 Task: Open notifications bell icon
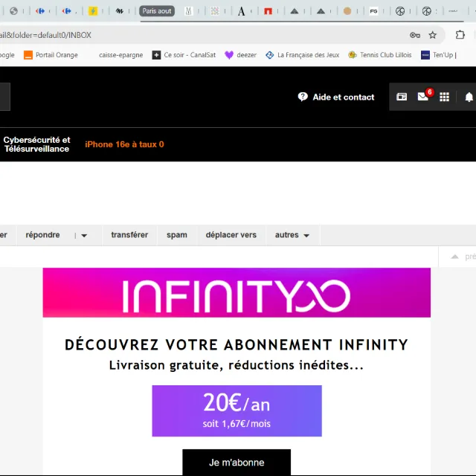click(469, 97)
